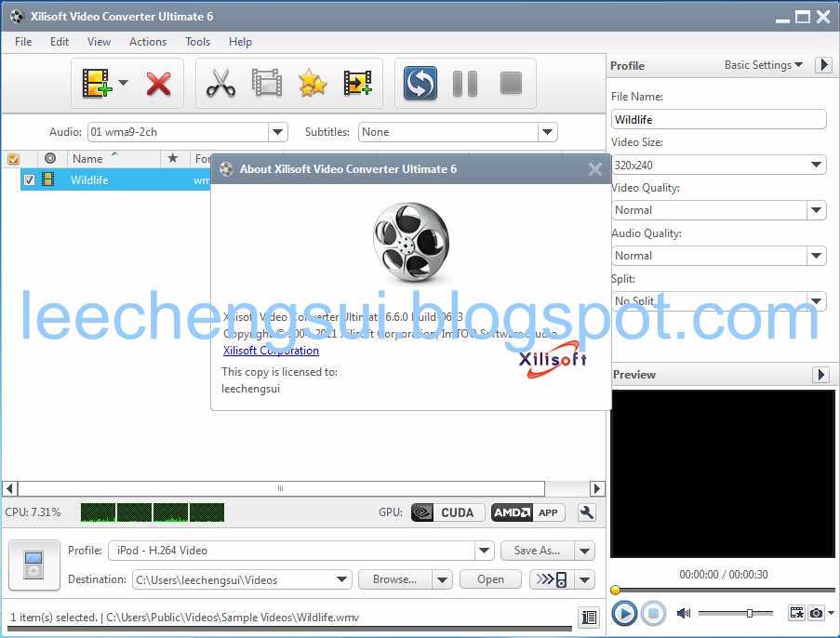Screen dimensions: 840x638
Task: Open the Tools menu
Action: pos(198,42)
